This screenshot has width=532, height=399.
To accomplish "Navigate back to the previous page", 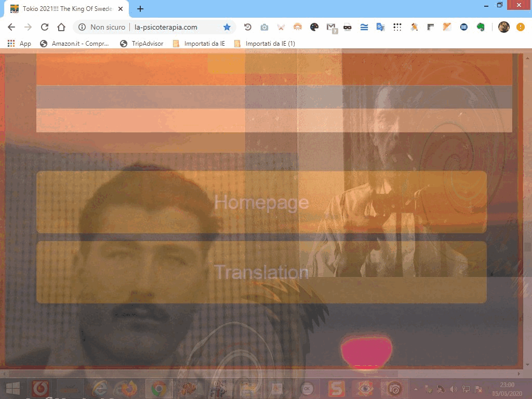I will pyautogui.click(x=11, y=27).
